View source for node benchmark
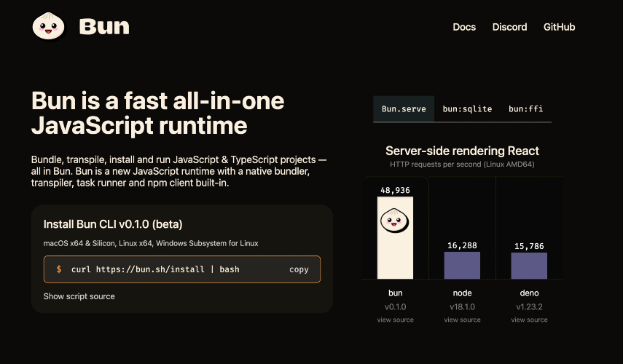 coord(462,320)
